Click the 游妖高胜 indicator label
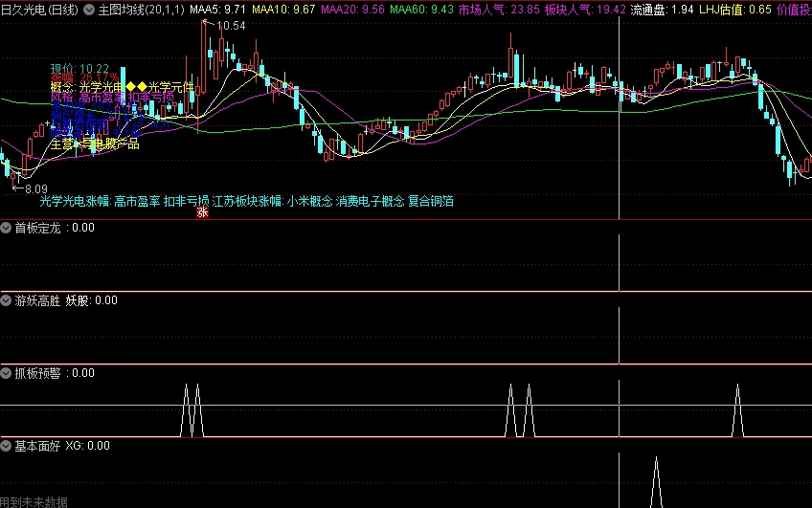The width and height of the screenshot is (812, 508). [37, 300]
